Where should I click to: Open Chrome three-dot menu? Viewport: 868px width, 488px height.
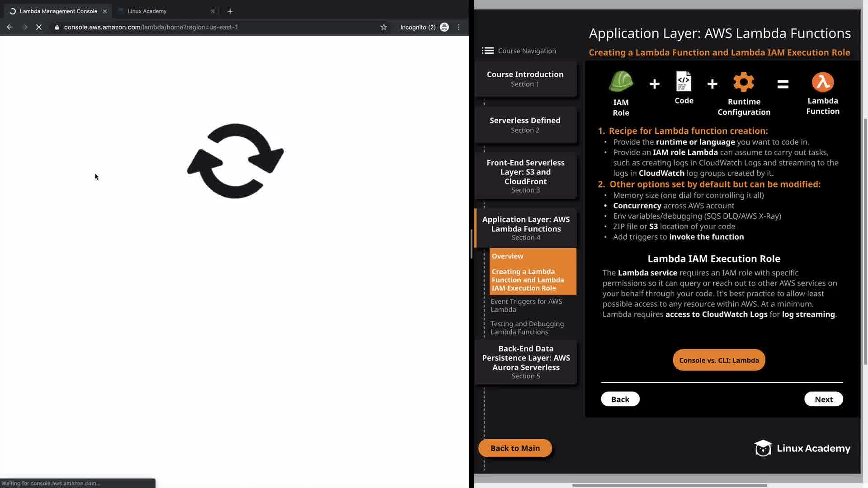(x=459, y=27)
